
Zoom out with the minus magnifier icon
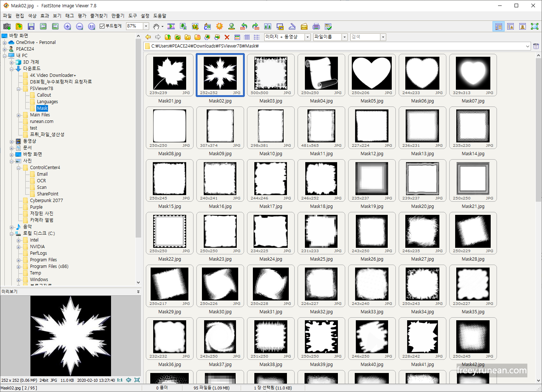point(80,26)
